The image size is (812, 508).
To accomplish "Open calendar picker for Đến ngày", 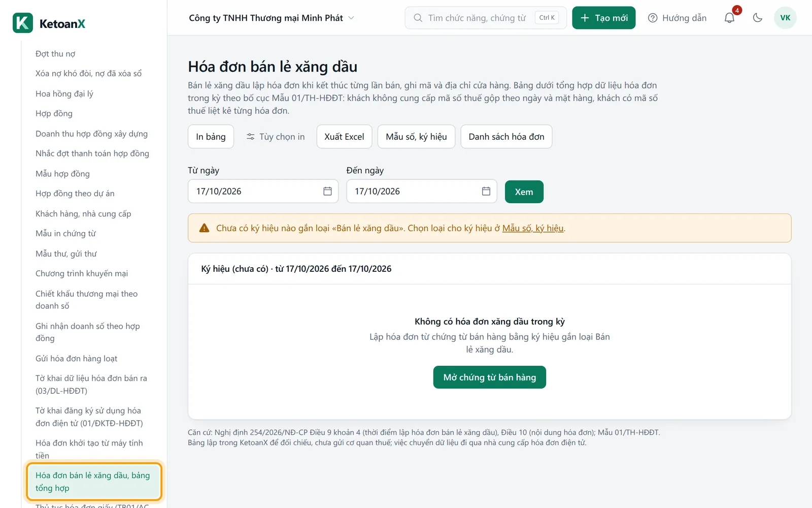I will [x=486, y=191].
